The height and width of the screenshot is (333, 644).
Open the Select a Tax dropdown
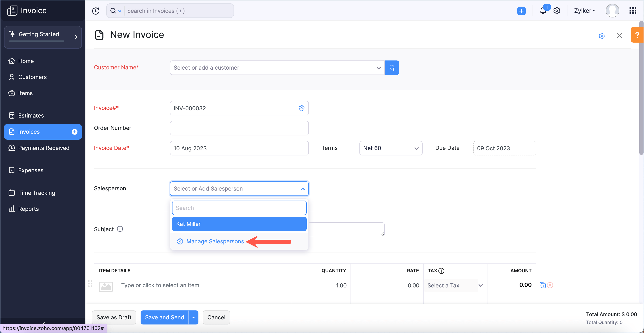pyautogui.click(x=455, y=286)
